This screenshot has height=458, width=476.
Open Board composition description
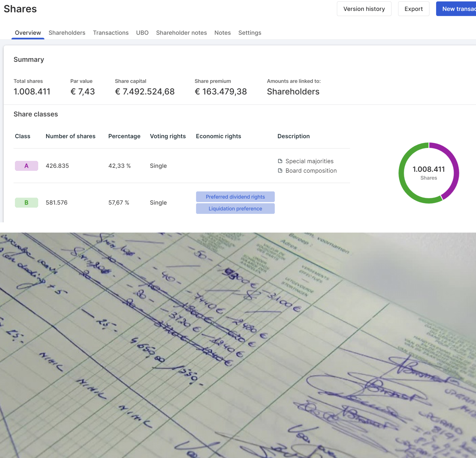[311, 171]
